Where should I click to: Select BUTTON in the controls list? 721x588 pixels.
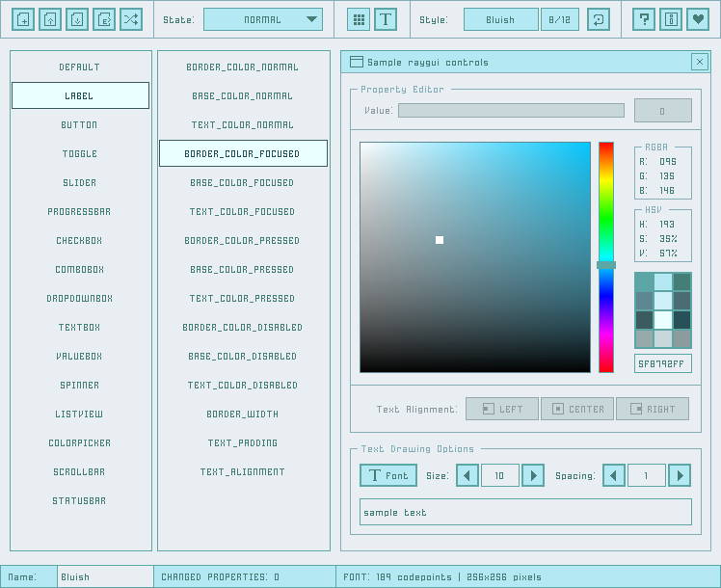click(80, 125)
